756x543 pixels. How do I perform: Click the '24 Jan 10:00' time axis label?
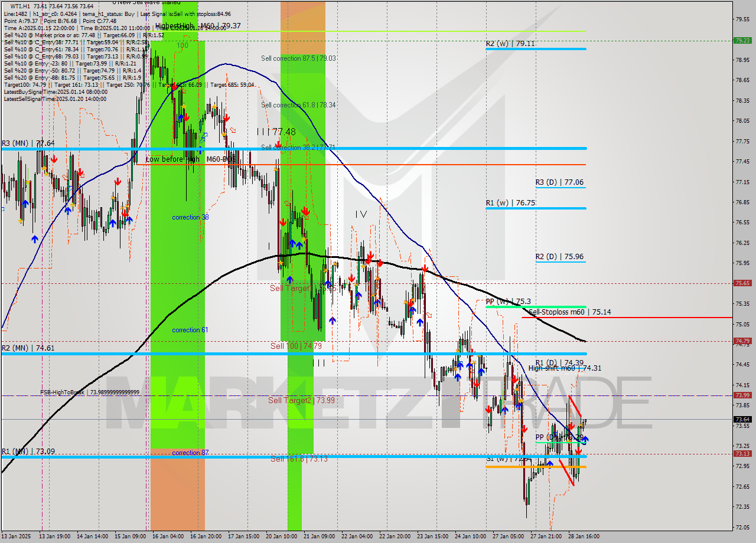coord(470,536)
